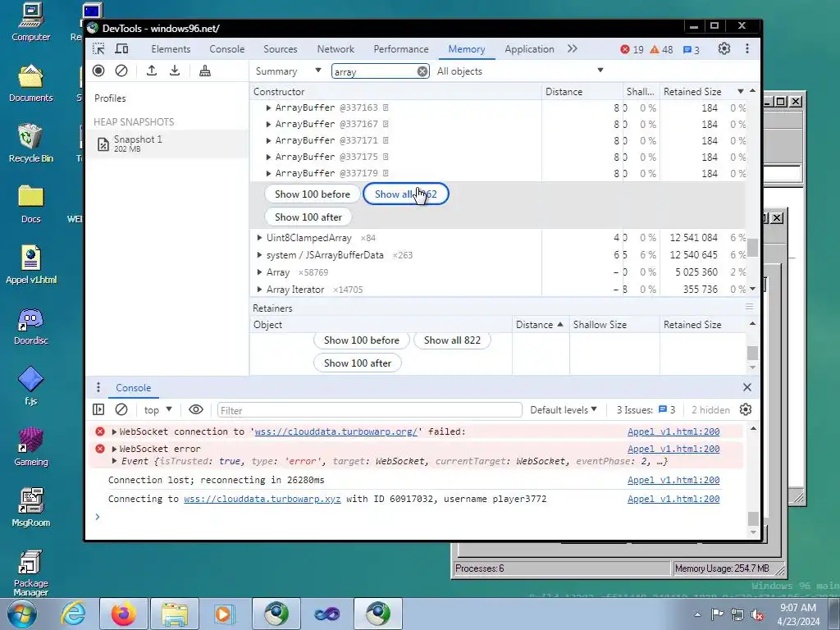Click the clear console icon
The image size is (840, 630).
tap(121, 410)
